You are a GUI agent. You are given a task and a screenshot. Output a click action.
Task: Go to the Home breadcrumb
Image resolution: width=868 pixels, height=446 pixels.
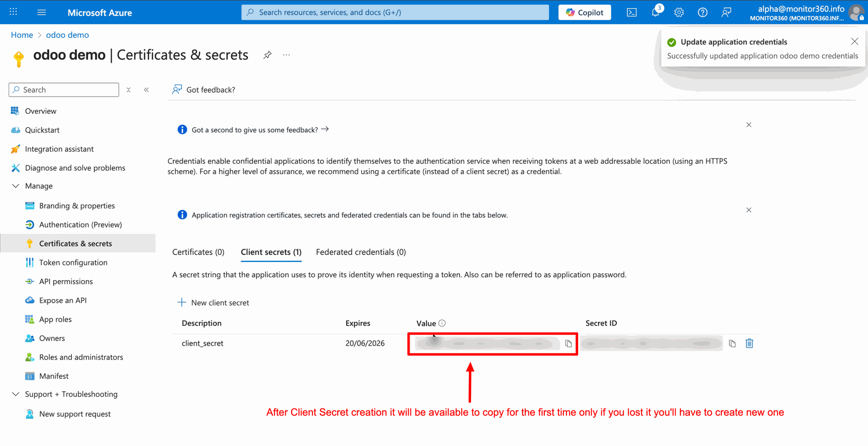[x=22, y=35]
